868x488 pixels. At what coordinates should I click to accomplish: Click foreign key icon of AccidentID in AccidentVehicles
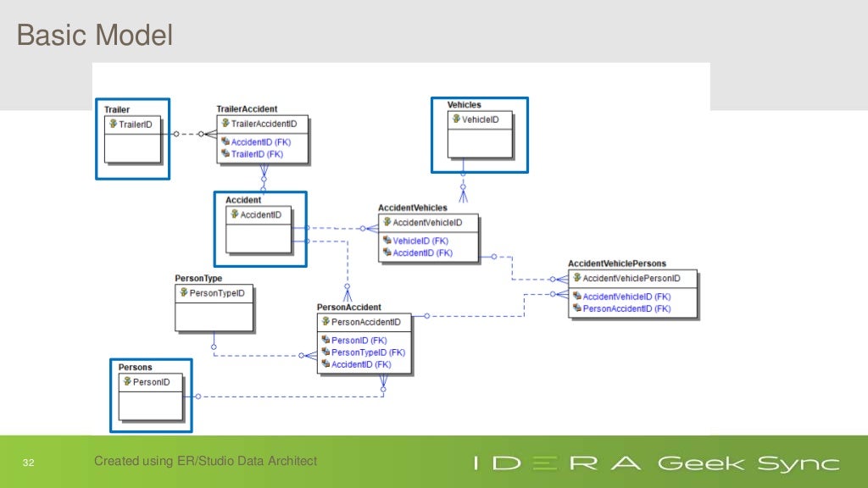387,252
